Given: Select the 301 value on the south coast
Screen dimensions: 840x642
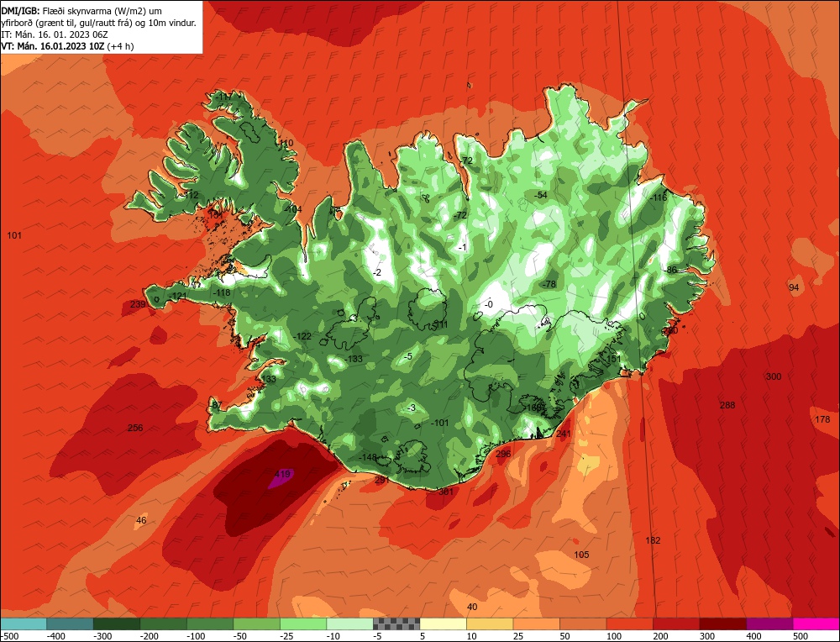Looking at the screenshot, I should [446, 492].
